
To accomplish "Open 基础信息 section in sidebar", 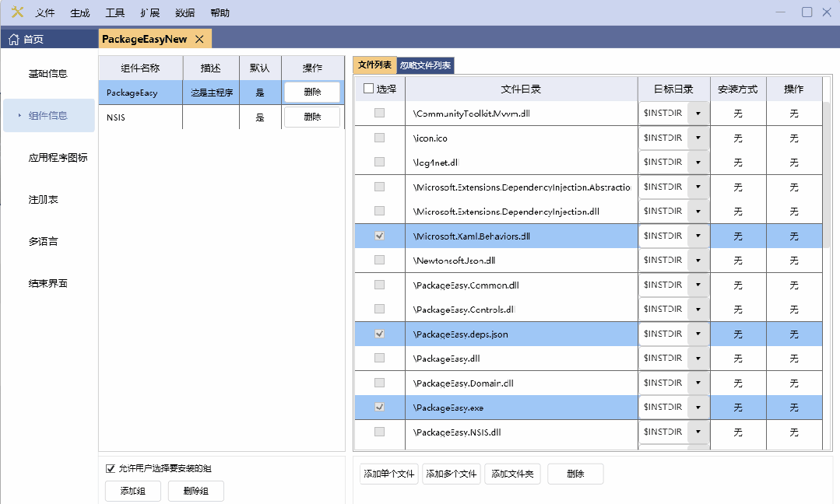I will click(48, 73).
